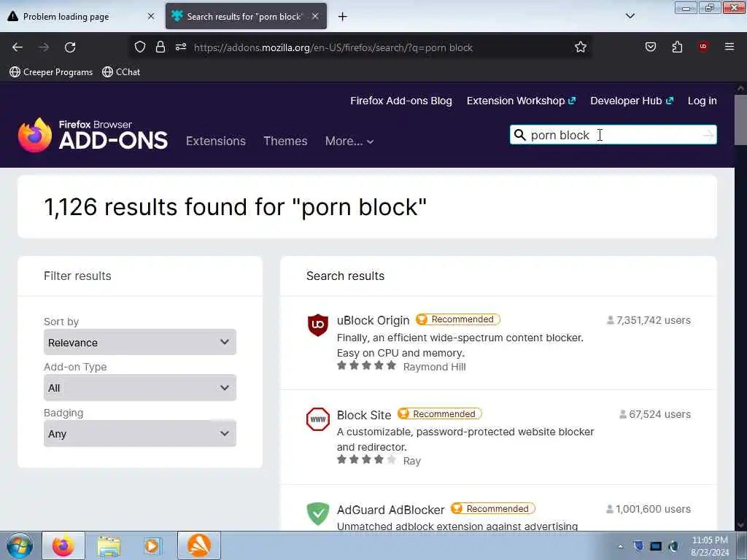
Task: Open the Extensions nav item
Action: coord(216,141)
